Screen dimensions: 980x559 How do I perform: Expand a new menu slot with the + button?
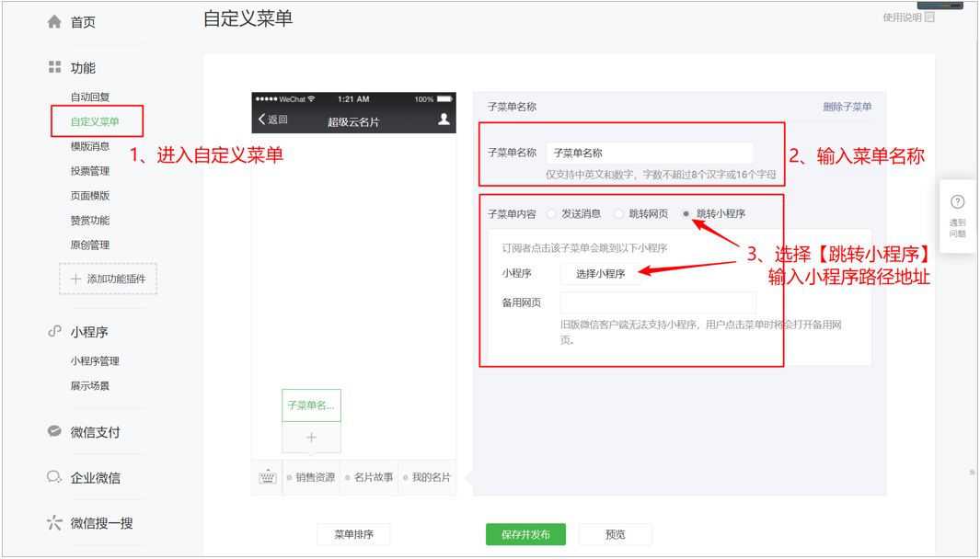coord(311,438)
